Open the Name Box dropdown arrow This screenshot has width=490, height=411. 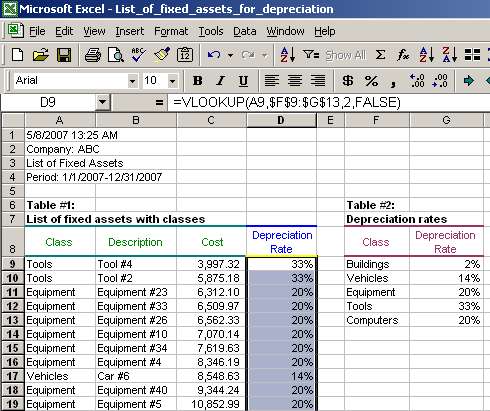102,102
